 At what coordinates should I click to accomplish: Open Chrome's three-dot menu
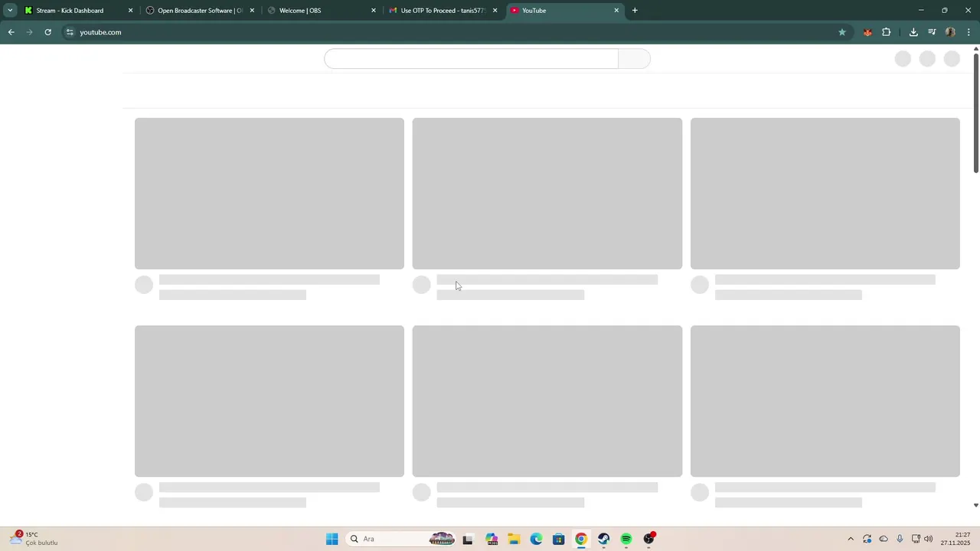(x=969, y=32)
